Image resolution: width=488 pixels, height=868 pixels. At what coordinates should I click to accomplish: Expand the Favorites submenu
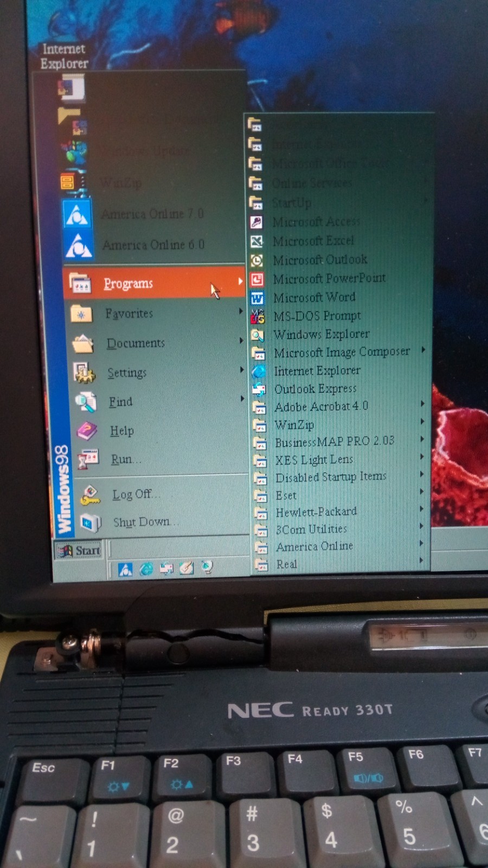click(x=156, y=313)
